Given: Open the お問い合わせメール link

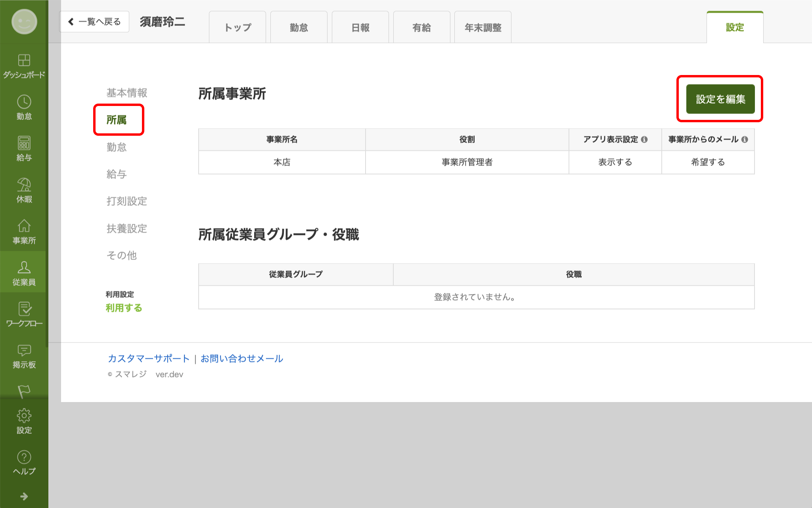Looking at the screenshot, I should (242, 359).
